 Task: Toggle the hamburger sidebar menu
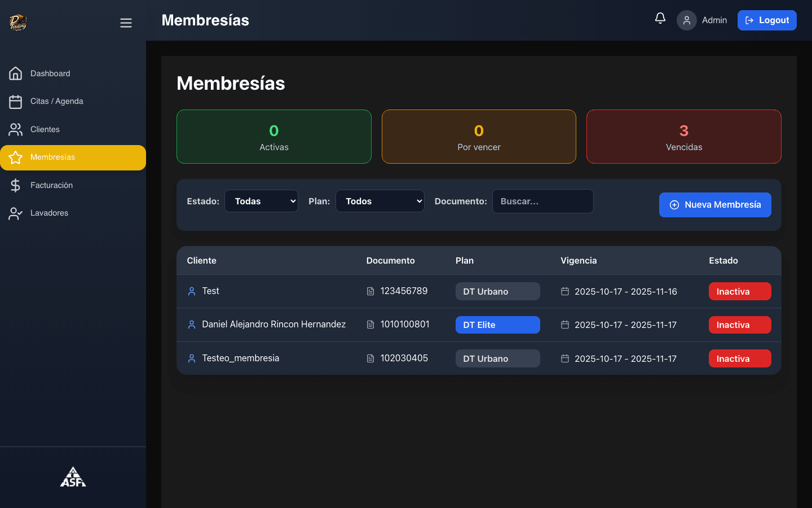pyautogui.click(x=126, y=23)
